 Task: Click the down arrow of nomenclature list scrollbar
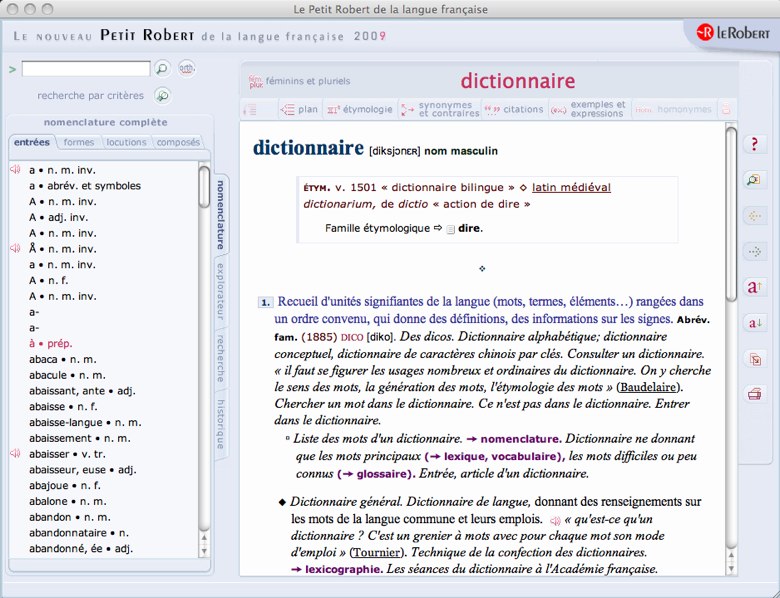[x=204, y=551]
